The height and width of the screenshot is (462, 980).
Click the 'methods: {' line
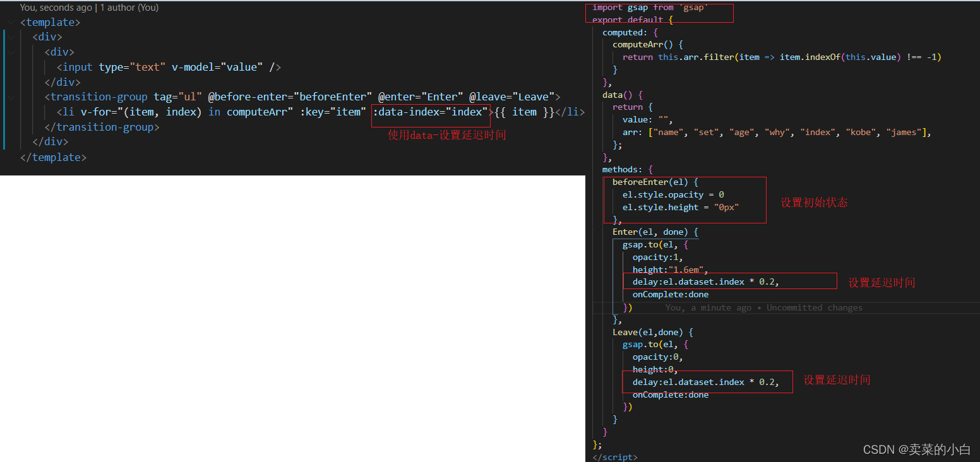(628, 170)
